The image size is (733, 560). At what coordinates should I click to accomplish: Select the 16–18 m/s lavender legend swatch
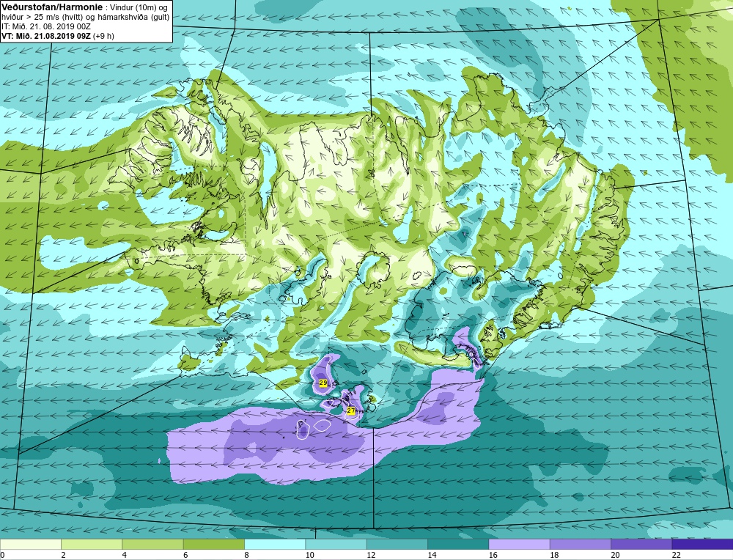[519, 545]
